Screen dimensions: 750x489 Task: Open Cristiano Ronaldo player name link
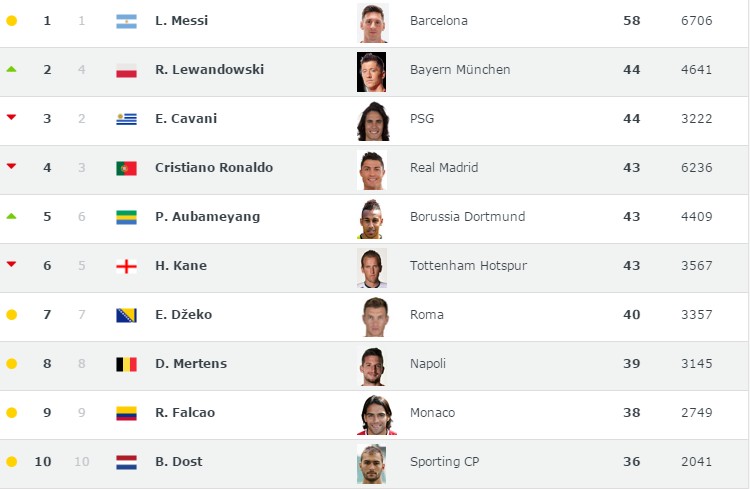click(x=213, y=168)
